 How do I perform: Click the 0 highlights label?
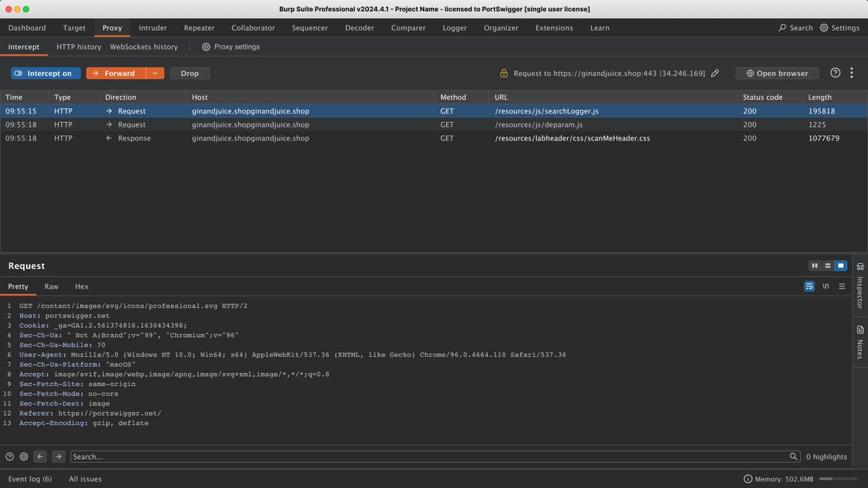(826, 457)
